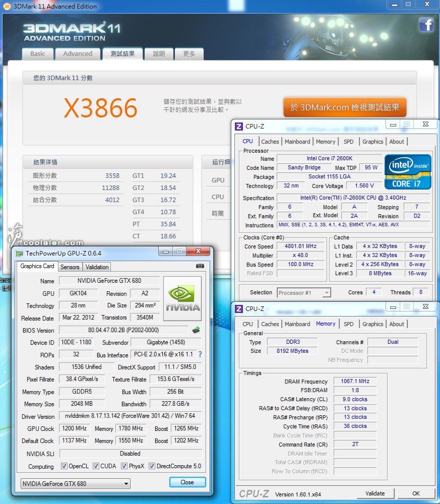
Task: Switch to 3DMark Basic tab
Action: (x=38, y=54)
